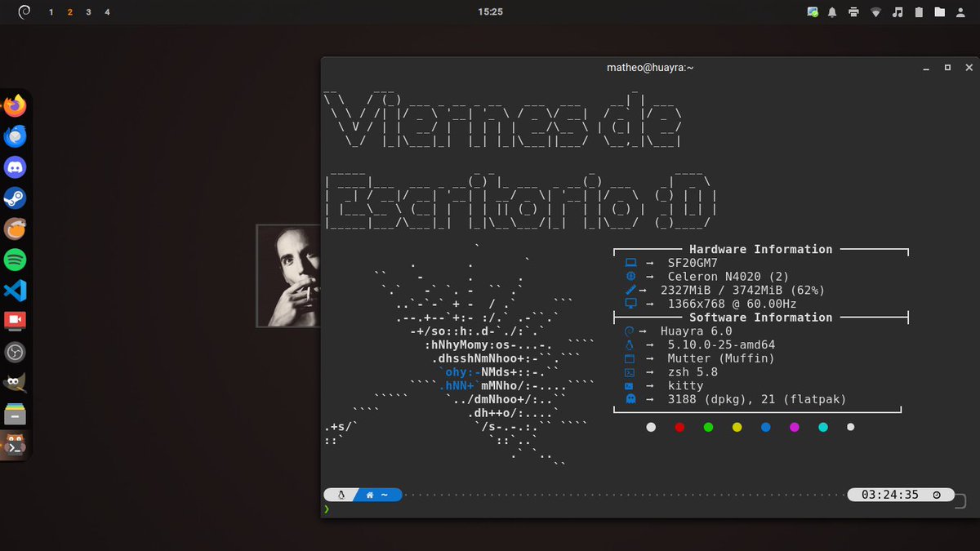The image size is (980, 551).
Task: Check the battery status icon
Action: (x=919, y=11)
